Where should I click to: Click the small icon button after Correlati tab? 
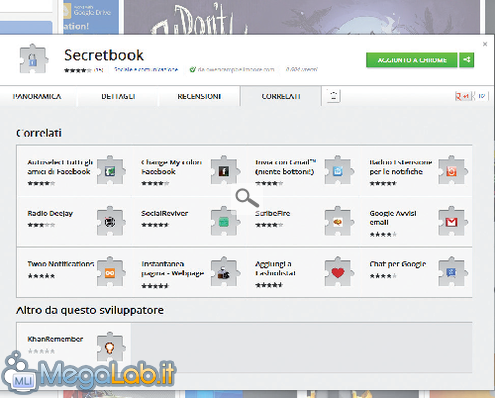(333, 96)
